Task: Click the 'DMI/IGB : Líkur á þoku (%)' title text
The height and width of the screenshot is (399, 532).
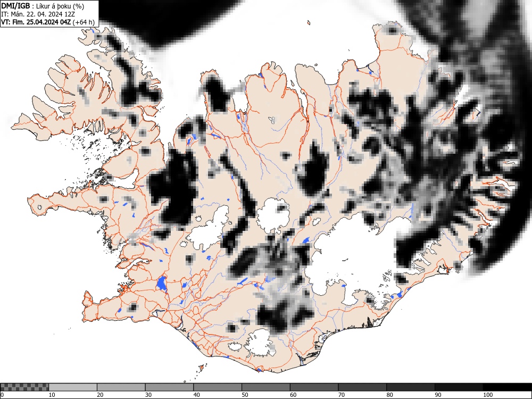Action: click(x=43, y=6)
